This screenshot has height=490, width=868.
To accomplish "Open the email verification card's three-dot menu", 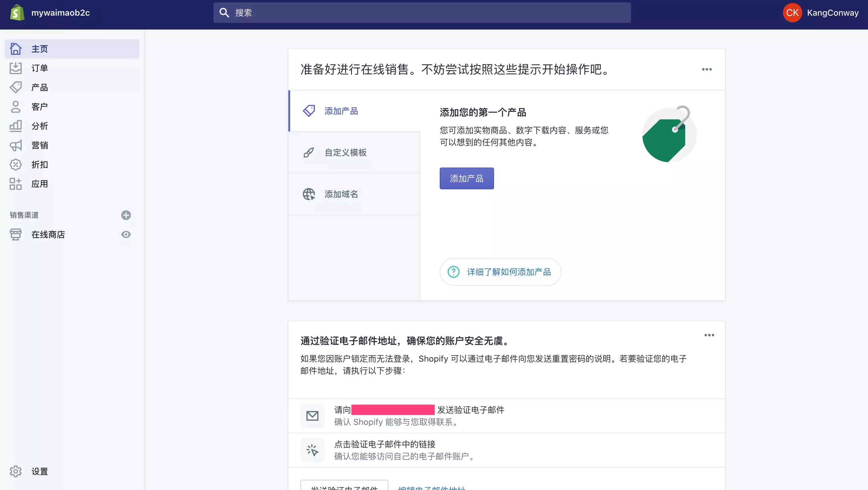I will click(709, 335).
